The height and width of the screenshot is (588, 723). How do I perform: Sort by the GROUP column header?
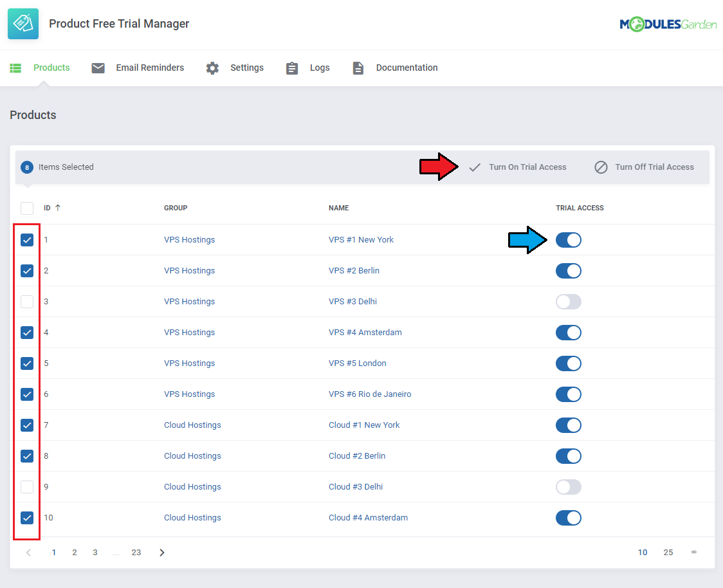[x=176, y=208]
